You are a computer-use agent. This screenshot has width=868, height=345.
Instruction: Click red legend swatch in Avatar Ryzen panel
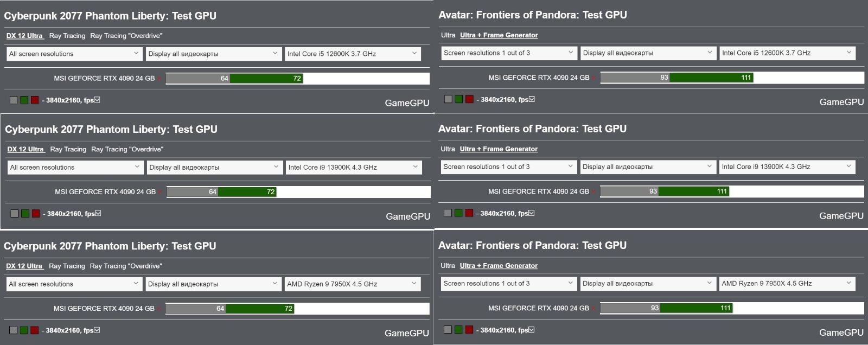[469, 330]
